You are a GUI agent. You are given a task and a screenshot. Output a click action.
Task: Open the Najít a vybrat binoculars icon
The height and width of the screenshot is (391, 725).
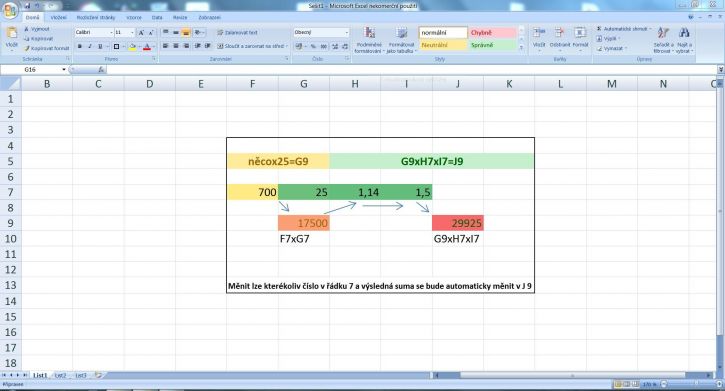tap(684, 33)
